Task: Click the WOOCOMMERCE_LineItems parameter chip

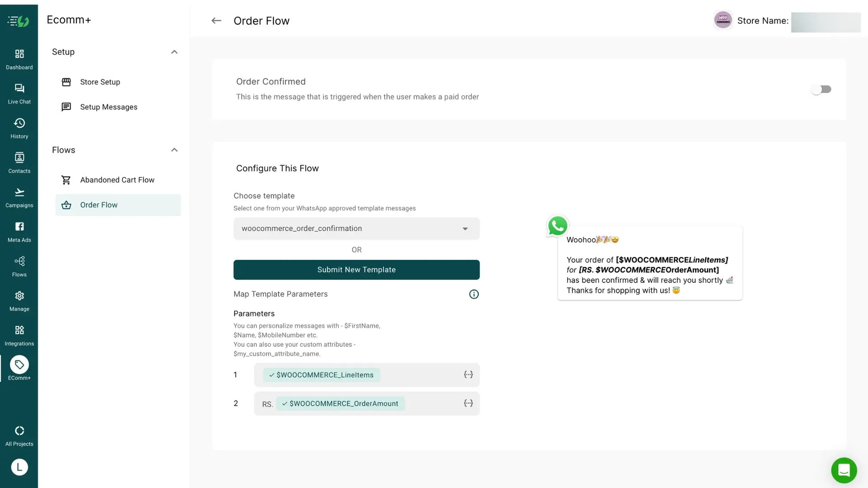Action: (x=321, y=375)
